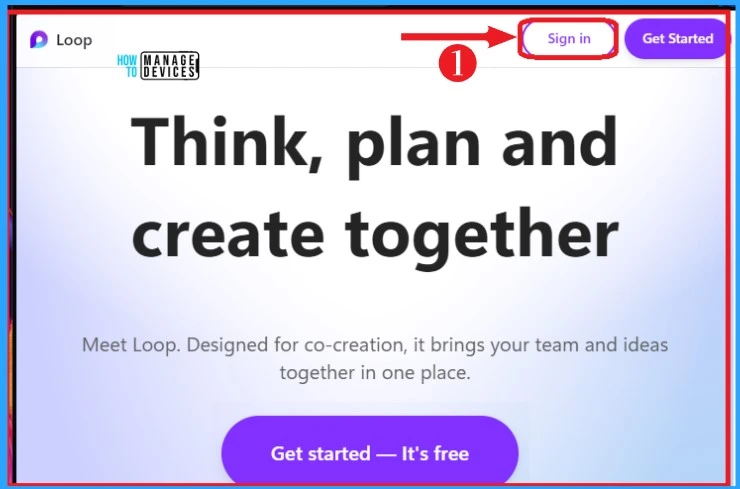Screen dimensions: 740x489
Task: Click the word and in the headline
Action: click(x=559, y=142)
